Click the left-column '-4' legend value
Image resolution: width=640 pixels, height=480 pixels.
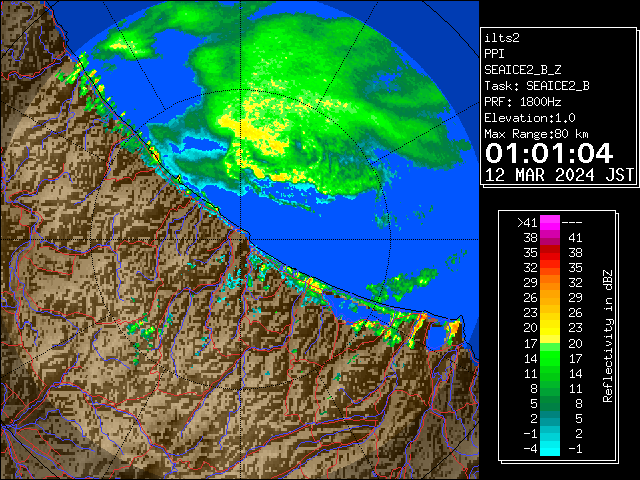[x=530, y=449]
